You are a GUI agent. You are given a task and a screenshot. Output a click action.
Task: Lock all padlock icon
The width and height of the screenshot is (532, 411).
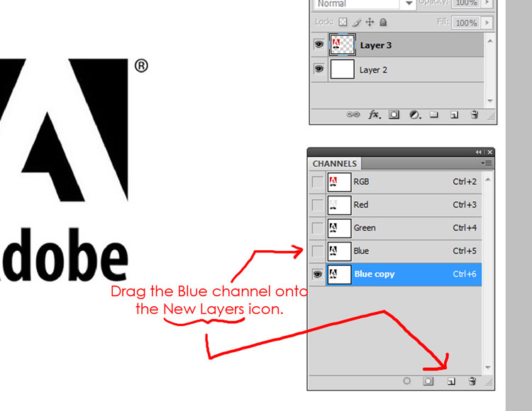tap(383, 22)
